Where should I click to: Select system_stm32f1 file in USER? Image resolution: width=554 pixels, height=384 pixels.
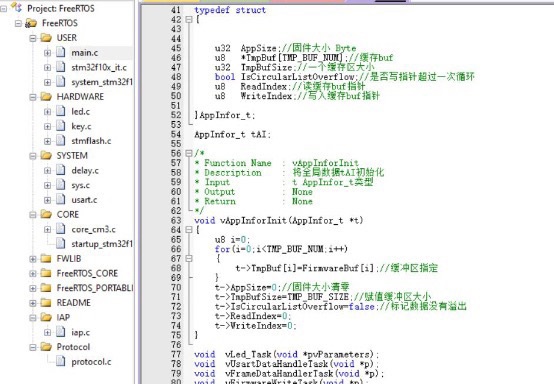[102, 82]
